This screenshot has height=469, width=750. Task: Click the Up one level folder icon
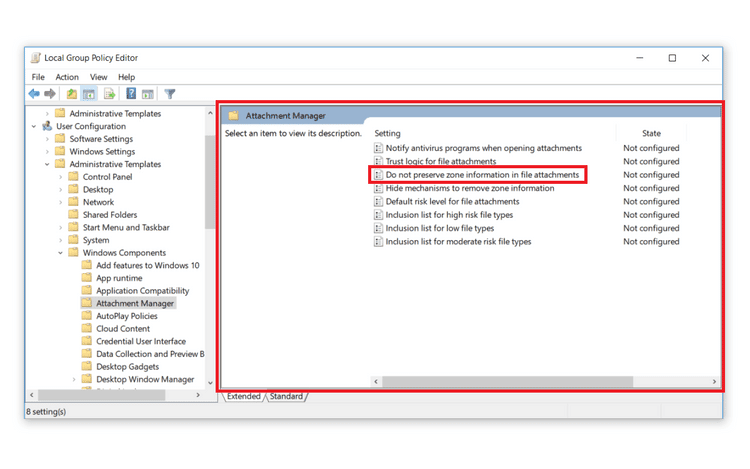(x=72, y=94)
